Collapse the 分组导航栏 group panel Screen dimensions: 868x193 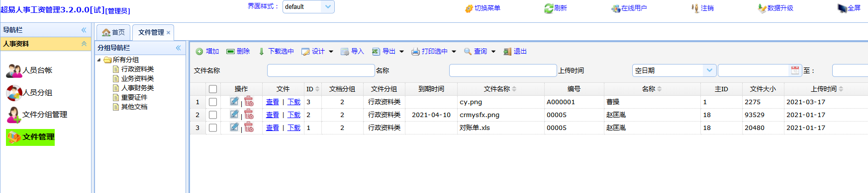[x=178, y=48]
